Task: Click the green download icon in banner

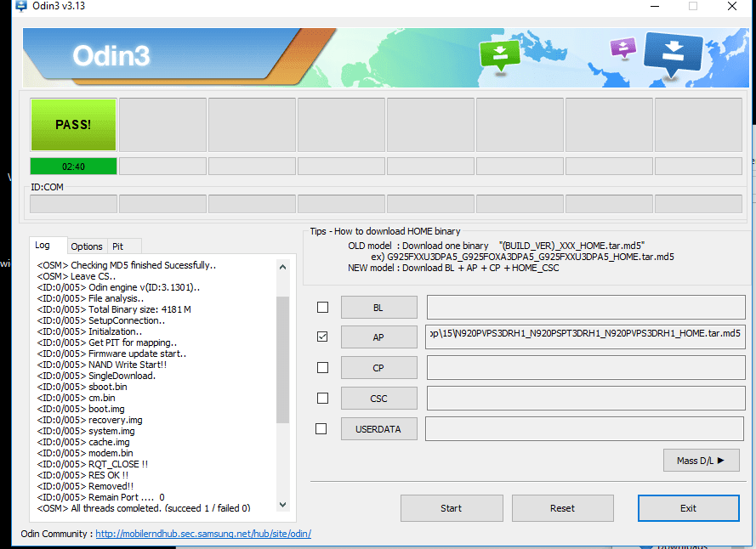Action: point(500,54)
